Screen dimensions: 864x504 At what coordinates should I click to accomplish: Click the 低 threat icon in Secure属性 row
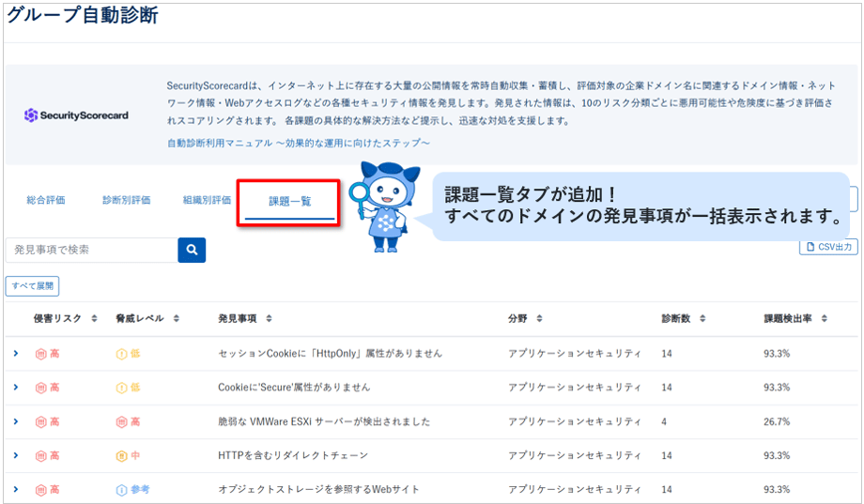click(121, 388)
